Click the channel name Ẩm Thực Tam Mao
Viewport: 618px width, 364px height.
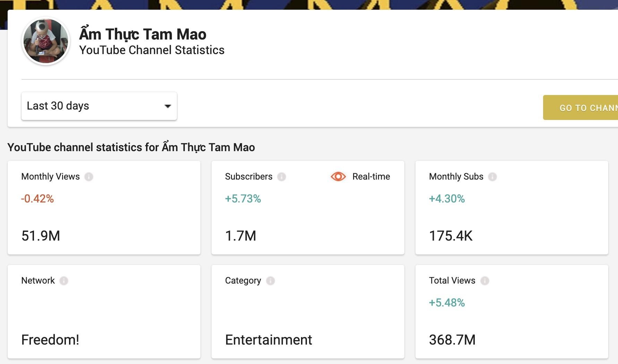(x=142, y=34)
